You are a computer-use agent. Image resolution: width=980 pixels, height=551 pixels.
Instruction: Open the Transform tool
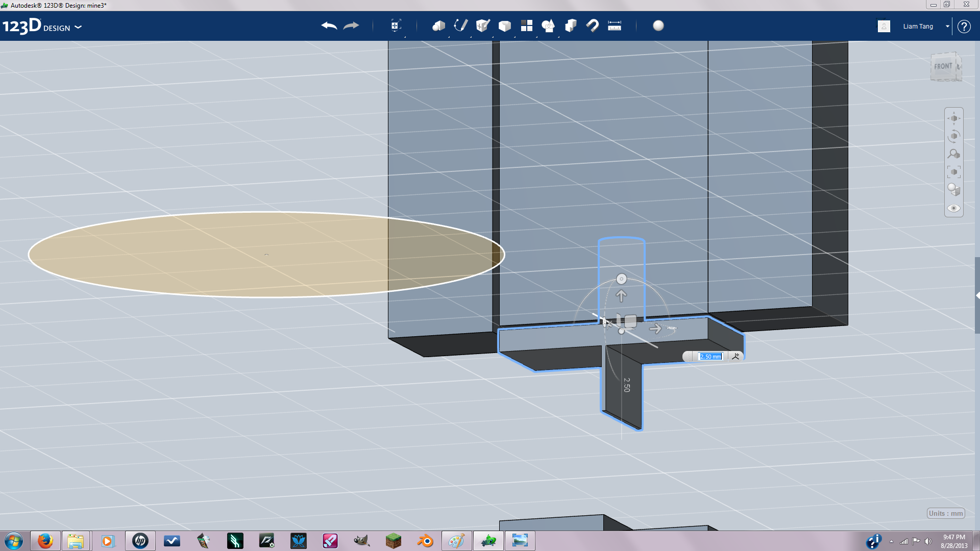tap(396, 26)
